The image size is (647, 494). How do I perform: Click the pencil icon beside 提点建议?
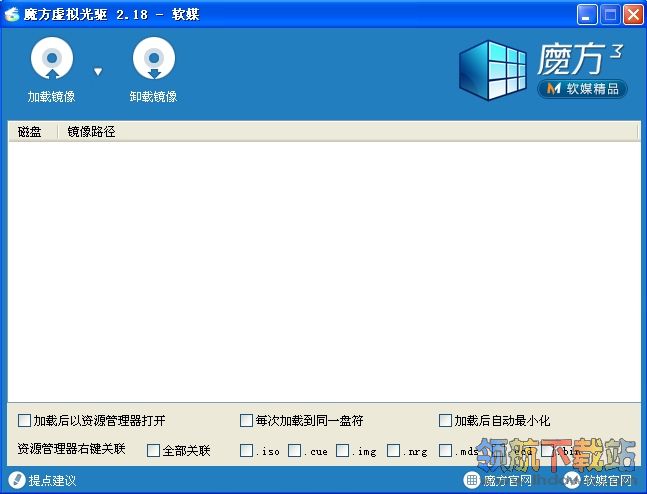click(x=17, y=480)
